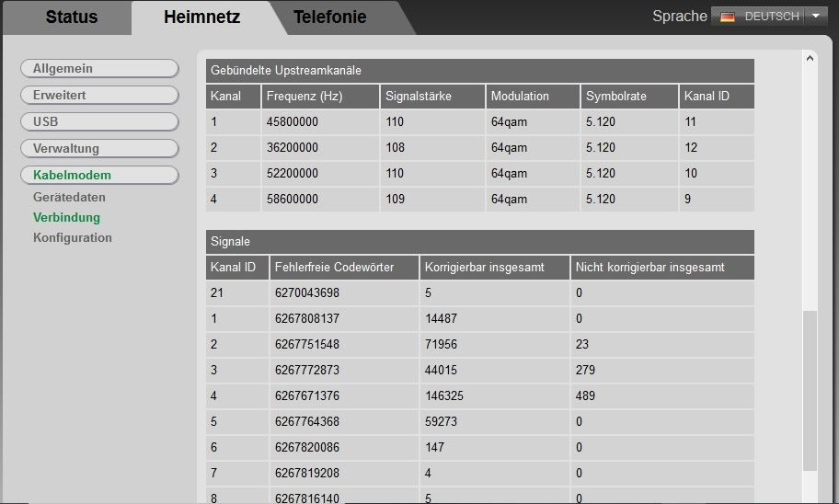Image resolution: width=839 pixels, height=504 pixels.
Task: Click frequency value 36200000
Action: tap(293, 148)
